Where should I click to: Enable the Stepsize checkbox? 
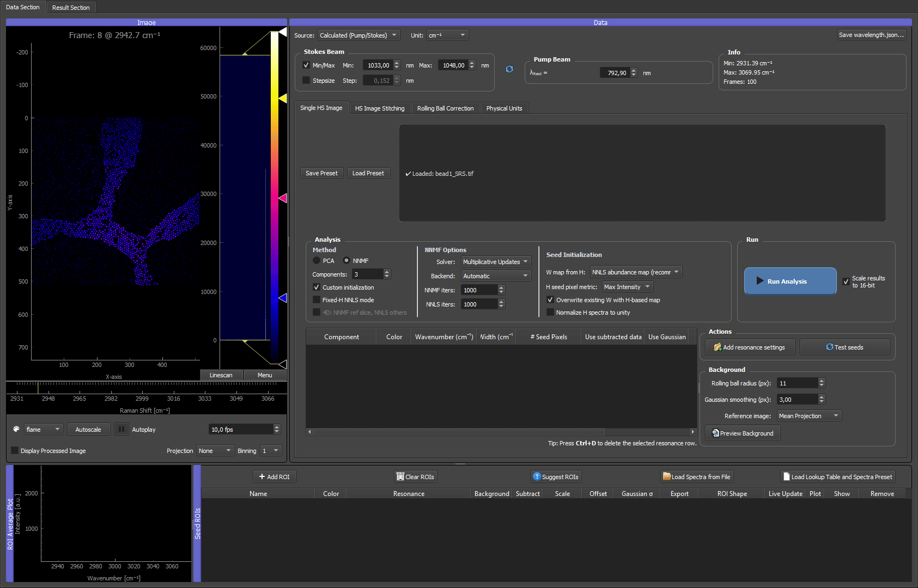[x=306, y=81]
